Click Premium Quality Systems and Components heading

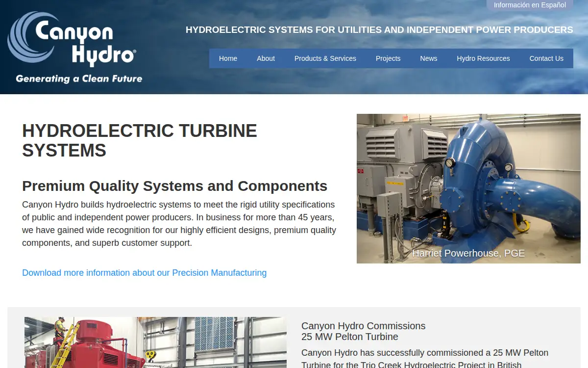tap(175, 186)
